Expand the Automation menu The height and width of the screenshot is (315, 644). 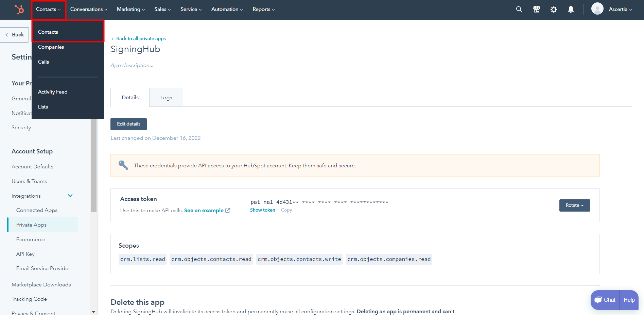coord(227,9)
